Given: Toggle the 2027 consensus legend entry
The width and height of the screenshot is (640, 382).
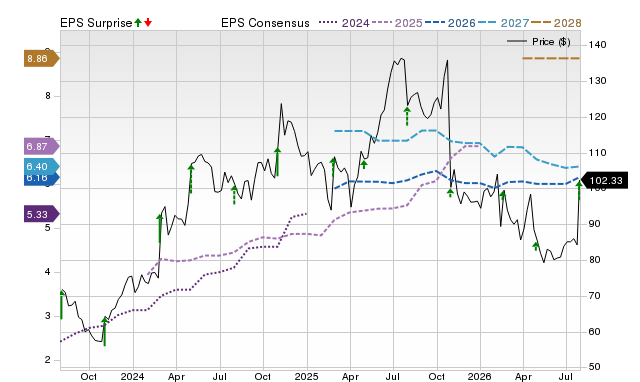Looking at the screenshot, I should 503,23.
